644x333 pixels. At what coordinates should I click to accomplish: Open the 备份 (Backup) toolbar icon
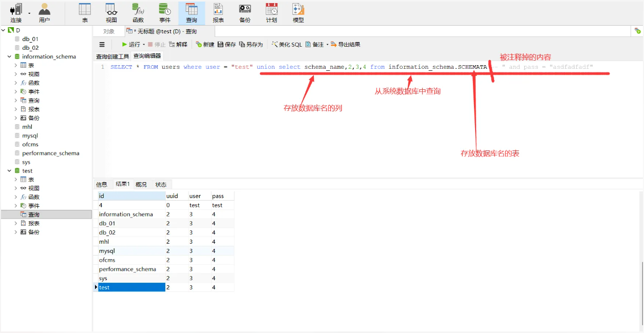click(x=245, y=13)
